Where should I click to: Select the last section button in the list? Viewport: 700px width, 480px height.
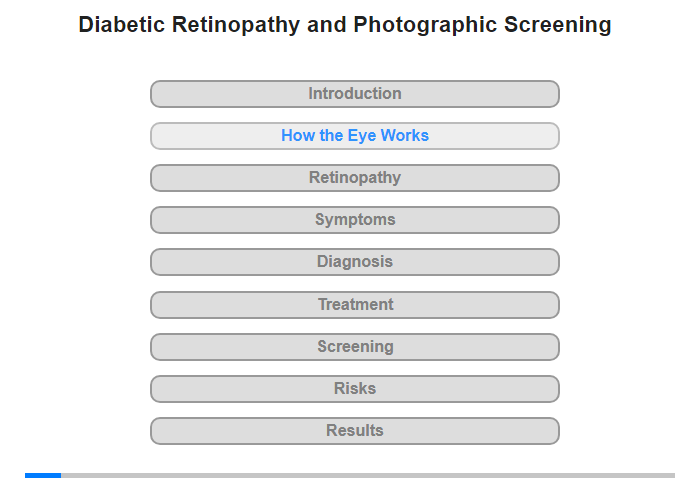coord(354,431)
